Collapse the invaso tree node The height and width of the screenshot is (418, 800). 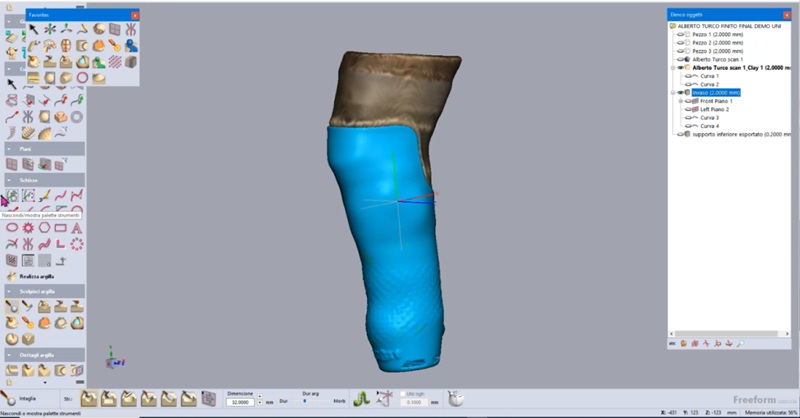click(673, 92)
